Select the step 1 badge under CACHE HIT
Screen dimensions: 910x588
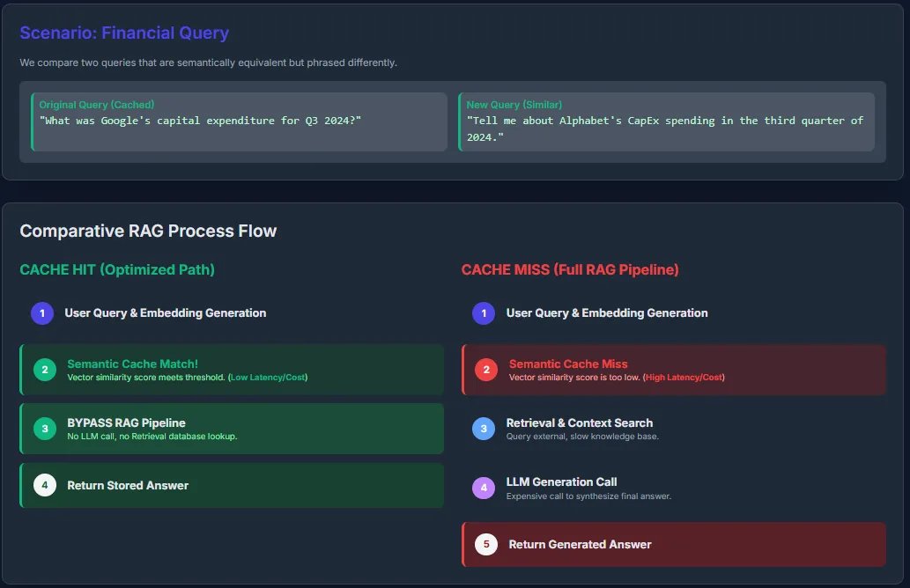tap(44, 312)
